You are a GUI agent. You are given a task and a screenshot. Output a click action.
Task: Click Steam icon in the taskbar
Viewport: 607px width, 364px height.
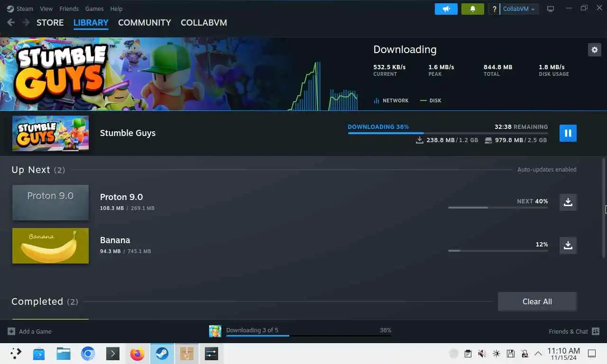pos(162,354)
